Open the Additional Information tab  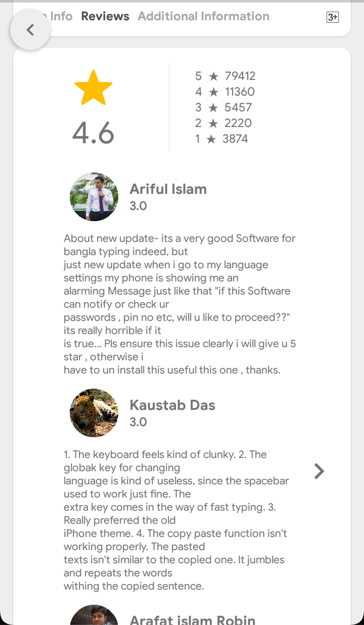click(x=203, y=16)
